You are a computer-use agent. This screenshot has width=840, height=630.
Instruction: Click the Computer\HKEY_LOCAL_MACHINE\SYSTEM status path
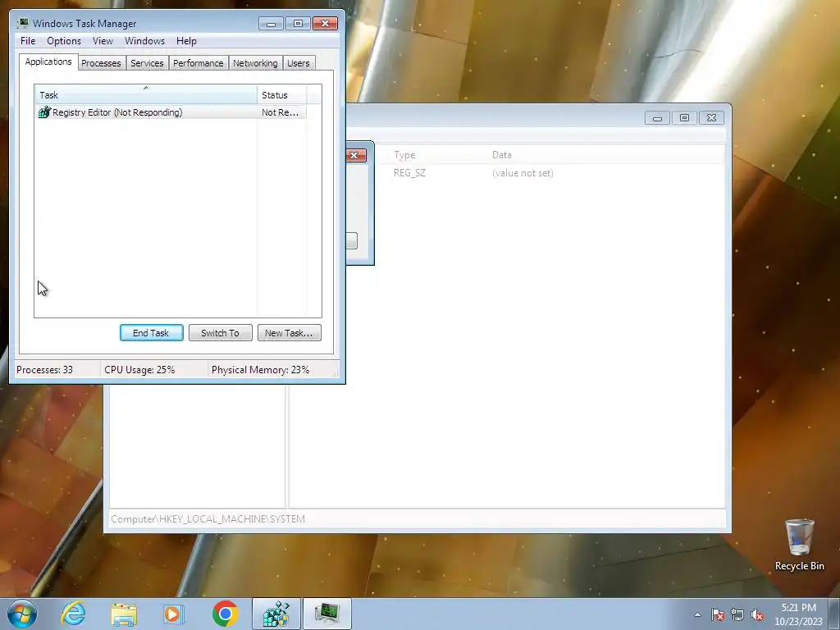pyautogui.click(x=208, y=519)
